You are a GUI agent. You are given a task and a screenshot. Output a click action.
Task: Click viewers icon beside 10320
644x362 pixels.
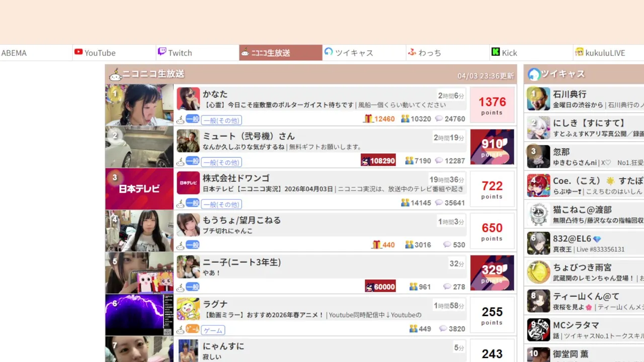click(405, 119)
